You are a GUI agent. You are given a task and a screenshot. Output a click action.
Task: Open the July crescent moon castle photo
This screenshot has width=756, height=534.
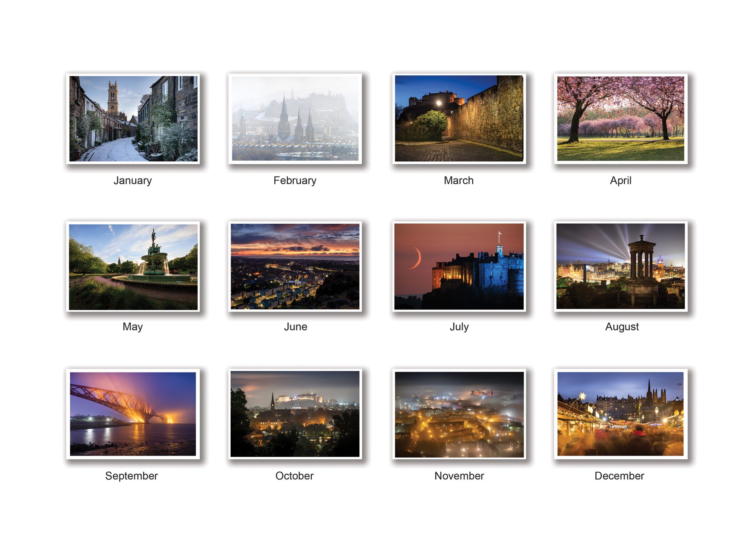tap(459, 266)
